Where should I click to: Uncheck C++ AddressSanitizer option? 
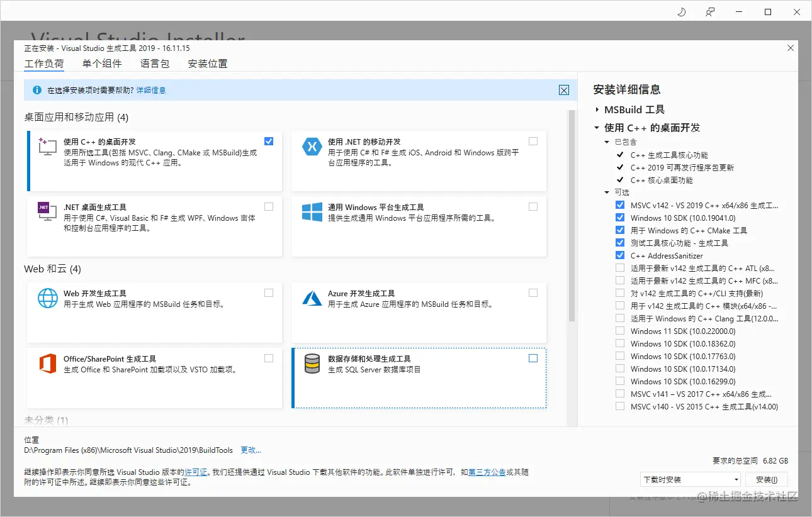coord(619,255)
